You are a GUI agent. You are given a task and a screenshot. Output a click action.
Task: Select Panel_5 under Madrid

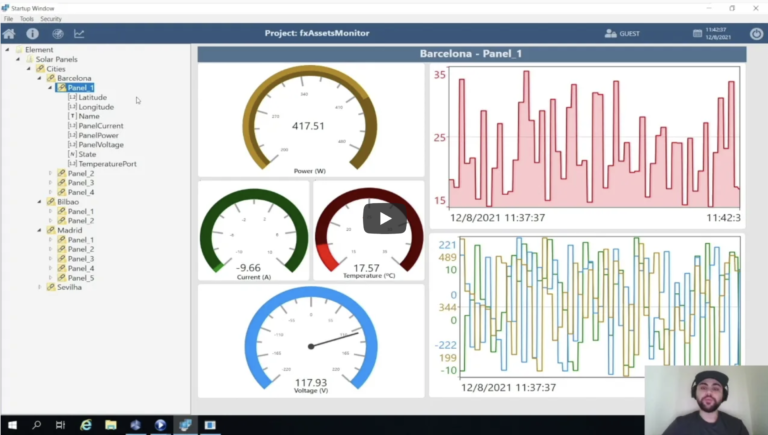pos(80,278)
